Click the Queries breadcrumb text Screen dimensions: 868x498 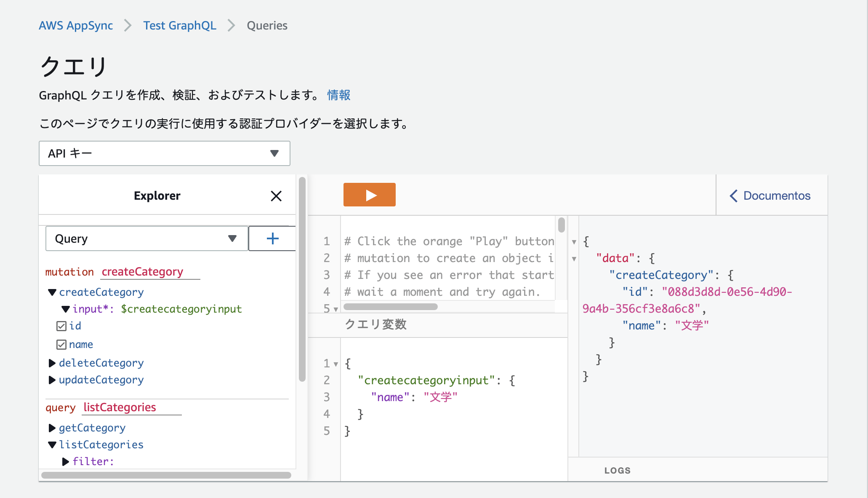coord(267,25)
